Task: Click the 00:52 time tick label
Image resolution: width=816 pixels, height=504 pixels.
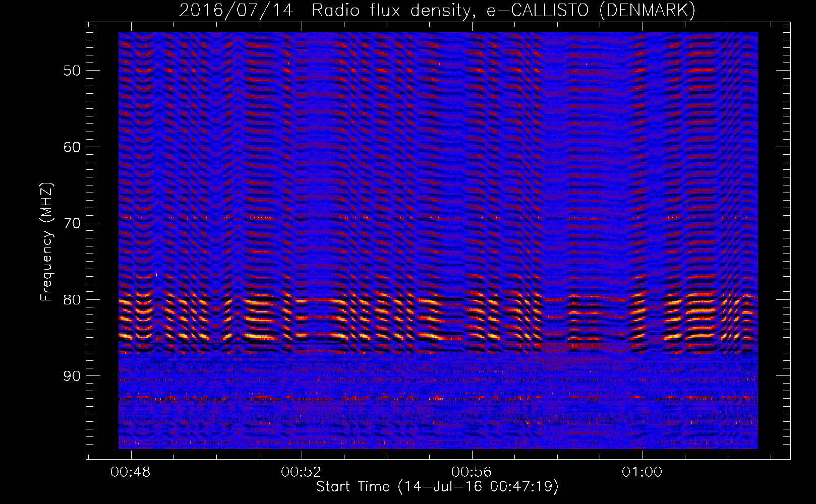Action: click(x=301, y=472)
